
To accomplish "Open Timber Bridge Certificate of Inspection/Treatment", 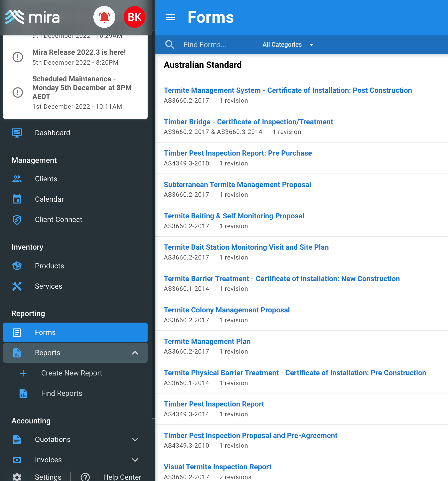I will point(248,122).
